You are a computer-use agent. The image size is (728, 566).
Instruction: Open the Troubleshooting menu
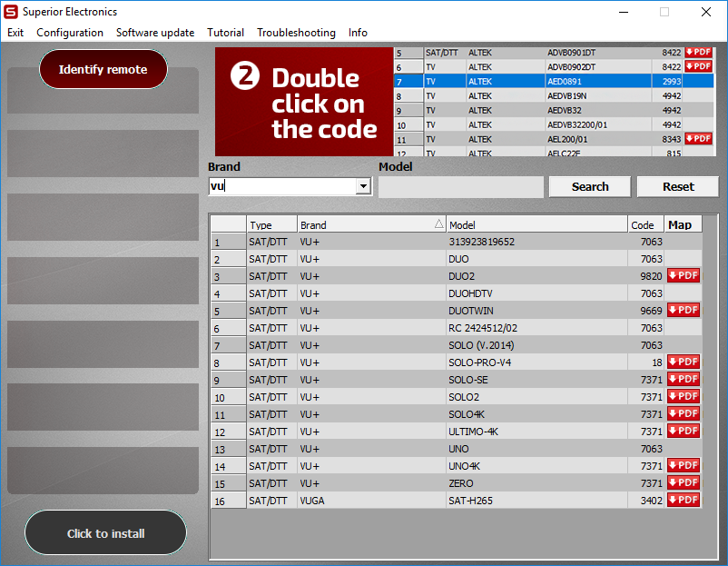click(296, 33)
